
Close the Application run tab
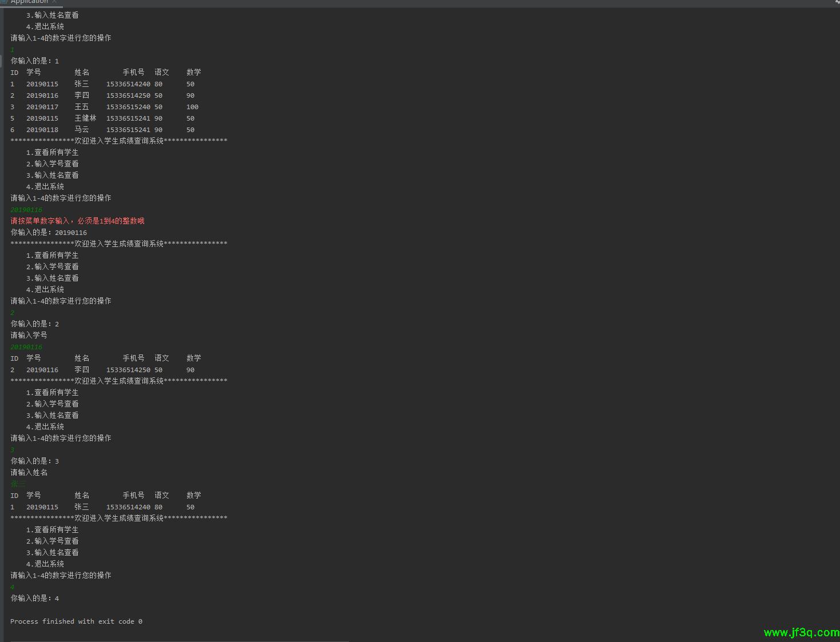[54, 2]
